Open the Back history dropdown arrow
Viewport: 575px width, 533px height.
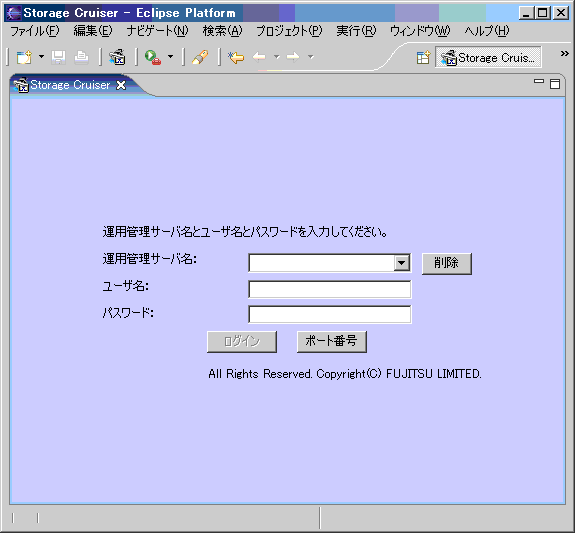click(x=276, y=57)
